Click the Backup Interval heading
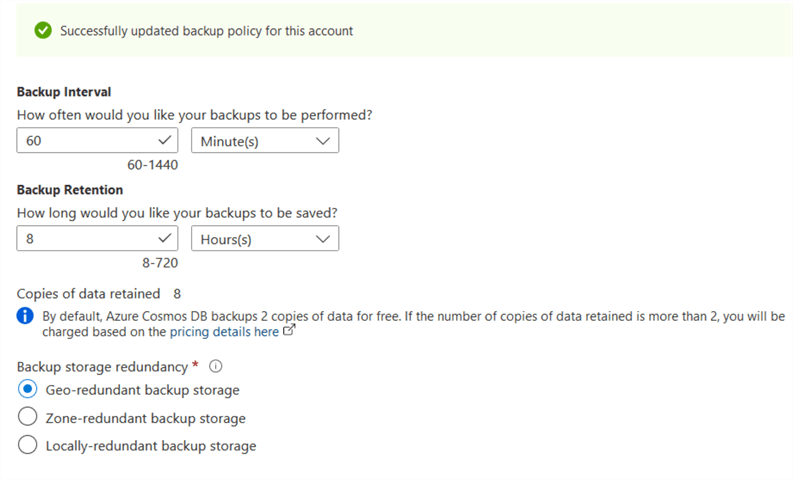 64,92
